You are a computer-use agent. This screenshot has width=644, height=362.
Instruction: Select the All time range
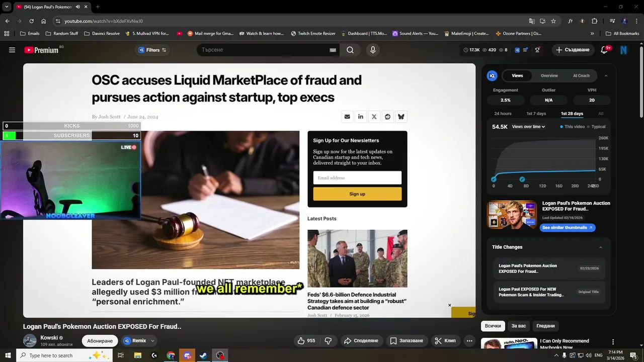click(601, 114)
